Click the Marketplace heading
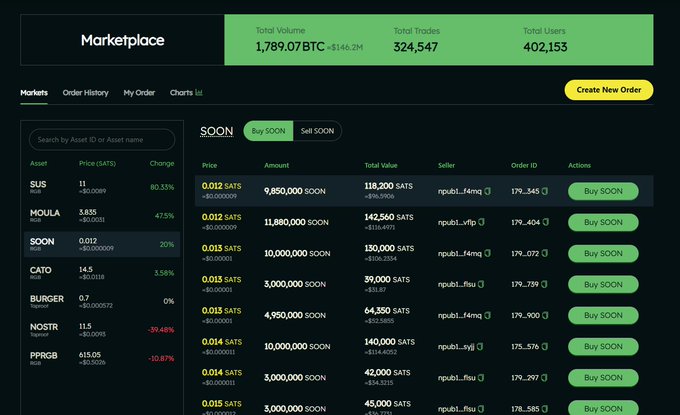The height and width of the screenshot is (415, 680). pyautogui.click(x=122, y=40)
